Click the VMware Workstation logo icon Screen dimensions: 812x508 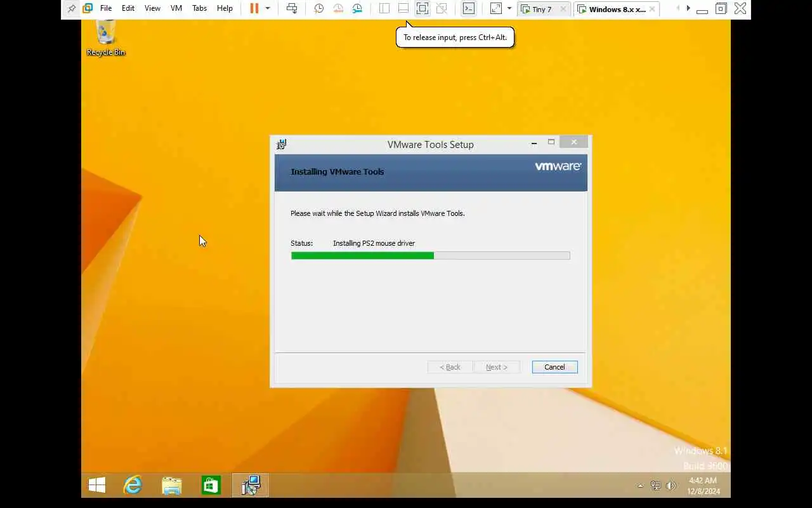[88, 8]
